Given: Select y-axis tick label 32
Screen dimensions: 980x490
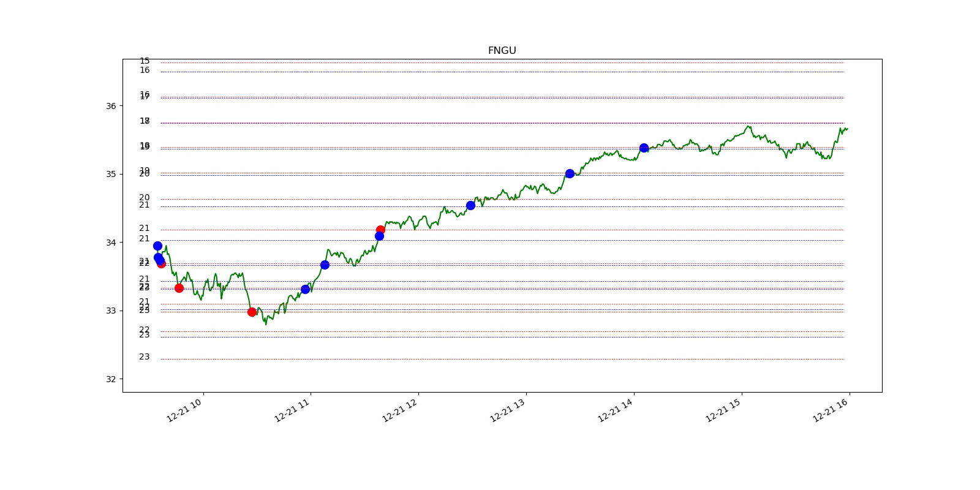Looking at the screenshot, I should pos(111,379).
